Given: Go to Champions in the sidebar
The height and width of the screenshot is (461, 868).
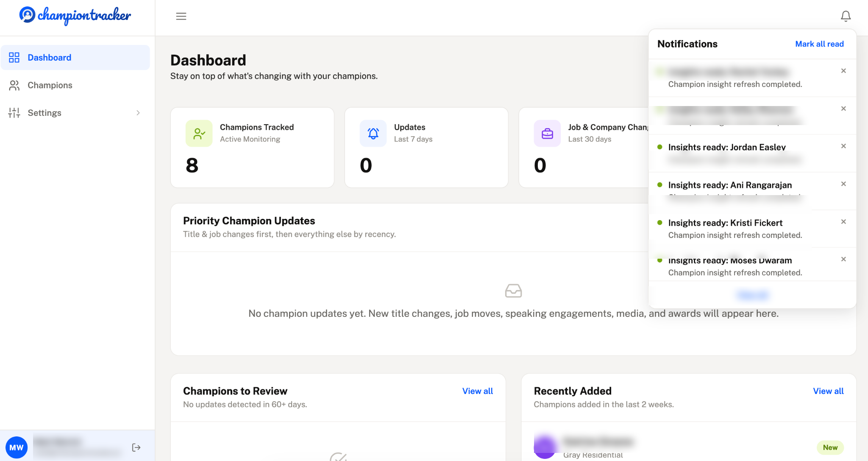Looking at the screenshot, I should click(75, 85).
